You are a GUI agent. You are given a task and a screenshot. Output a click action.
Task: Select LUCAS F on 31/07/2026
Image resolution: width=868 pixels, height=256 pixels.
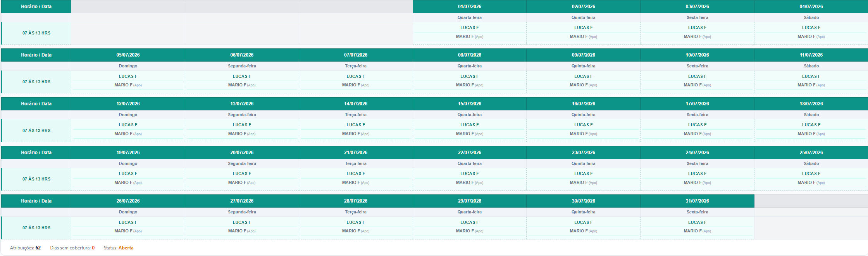click(697, 222)
